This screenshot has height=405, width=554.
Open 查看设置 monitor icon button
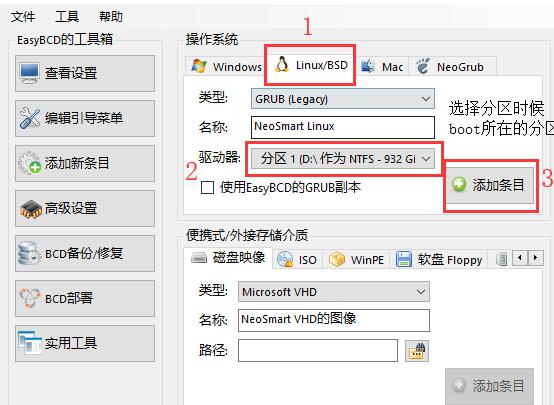pos(30,73)
